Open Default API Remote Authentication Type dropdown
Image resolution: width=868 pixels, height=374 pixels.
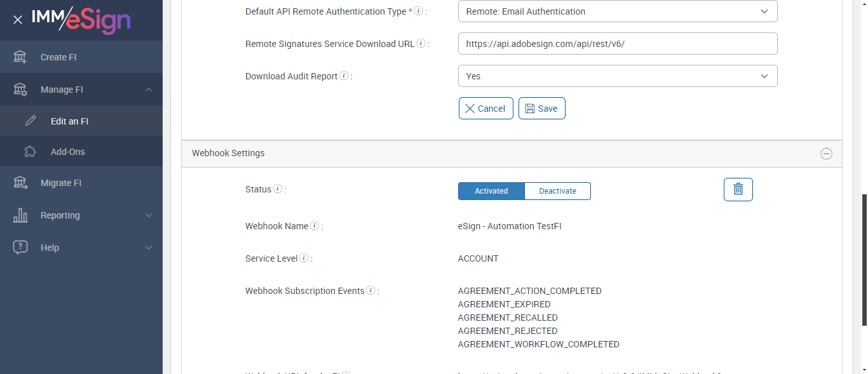tap(617, 11)
